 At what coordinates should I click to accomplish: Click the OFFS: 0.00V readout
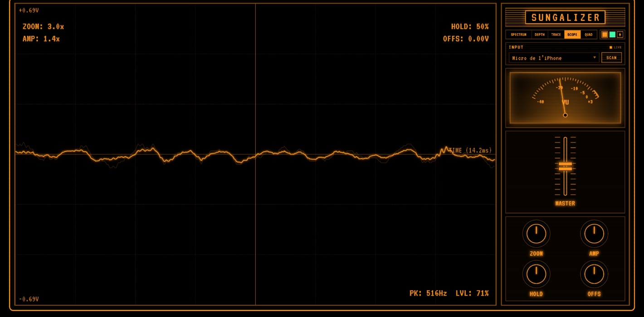coord(466,39)
